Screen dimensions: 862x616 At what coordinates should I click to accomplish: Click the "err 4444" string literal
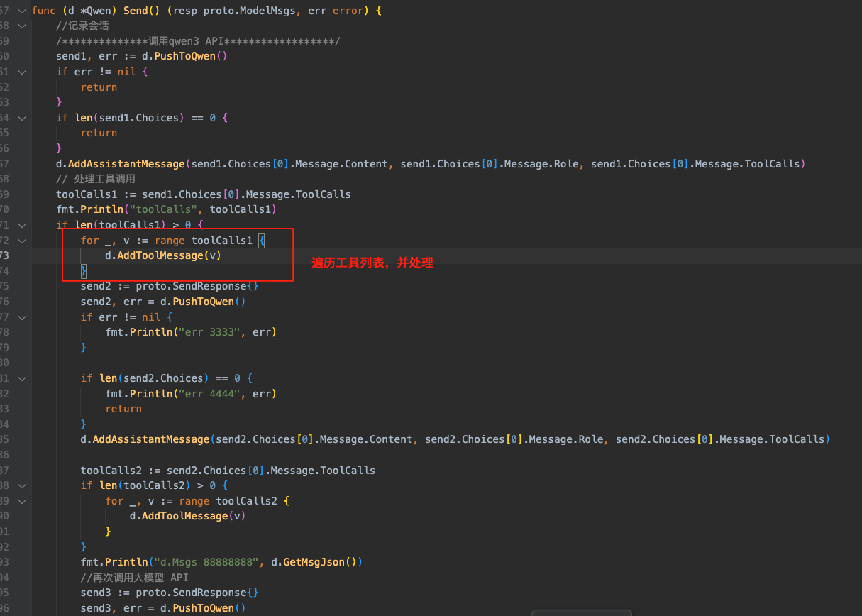(x=209, y=393)
